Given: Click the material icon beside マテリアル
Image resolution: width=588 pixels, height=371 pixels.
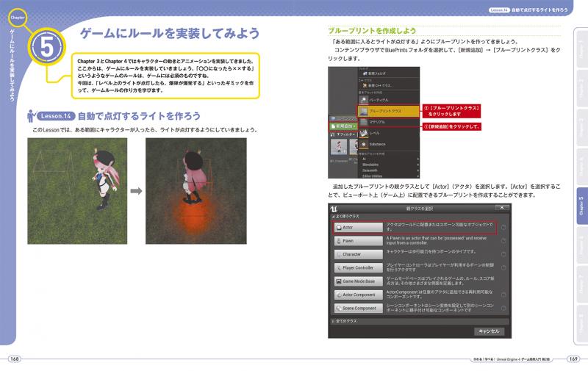Looking at the screenshot, I should 363,122.
